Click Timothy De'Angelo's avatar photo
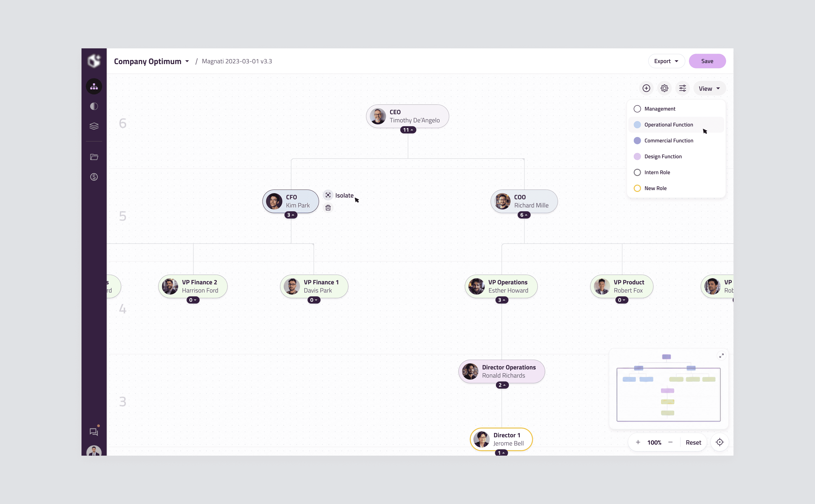This screenshot has width=815, height=504. tap(377, 116)
